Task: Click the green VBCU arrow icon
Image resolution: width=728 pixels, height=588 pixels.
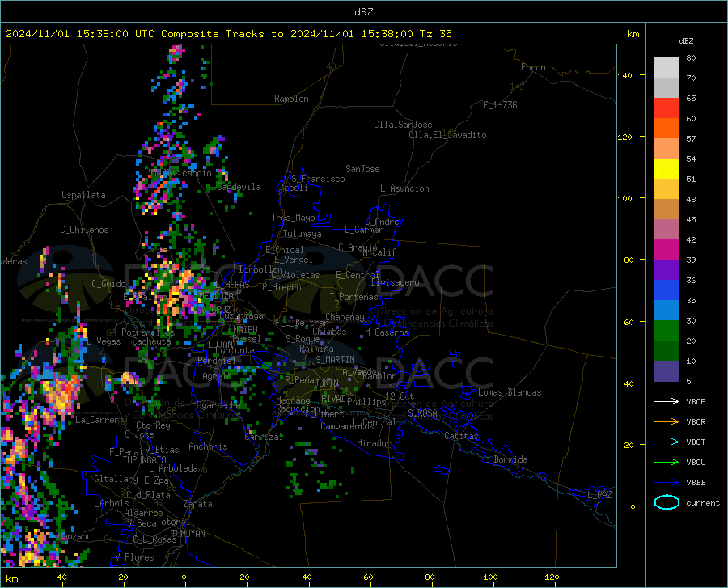Action: 667,463
